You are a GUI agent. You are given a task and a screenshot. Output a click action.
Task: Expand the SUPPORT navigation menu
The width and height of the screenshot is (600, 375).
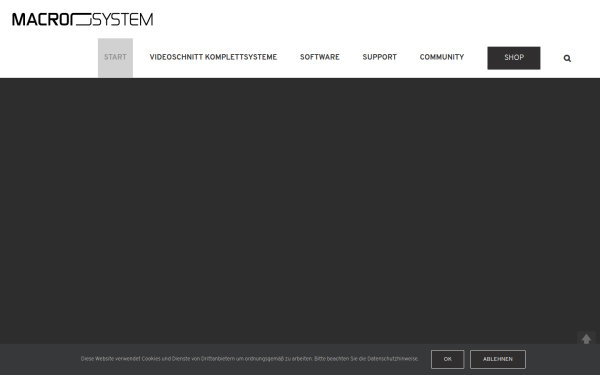380,57
